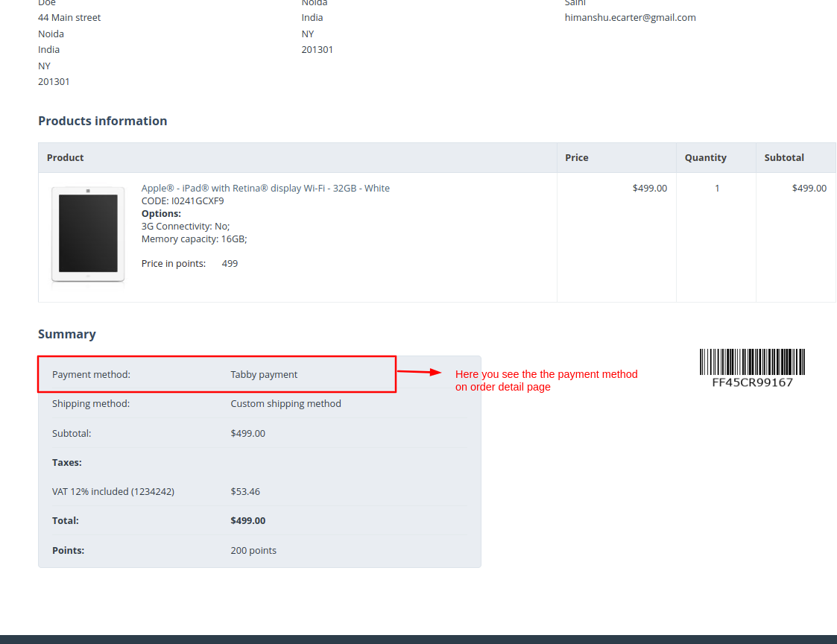Click the Summary heading
This screenshot has height=644, width=837.
[67, 334]
